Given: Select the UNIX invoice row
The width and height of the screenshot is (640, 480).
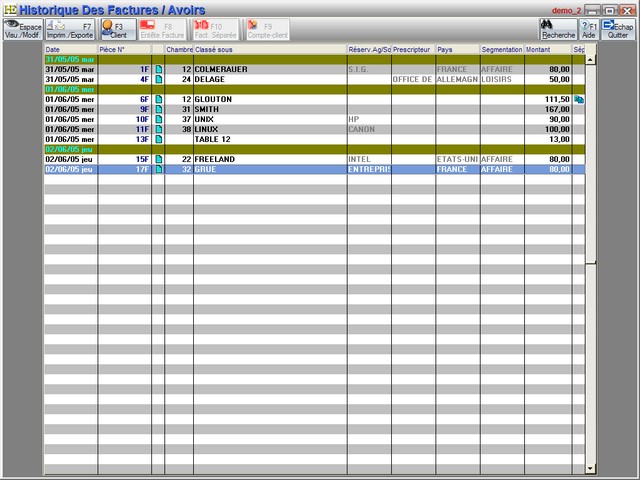Looking at the screenshot, I should 315,119.
